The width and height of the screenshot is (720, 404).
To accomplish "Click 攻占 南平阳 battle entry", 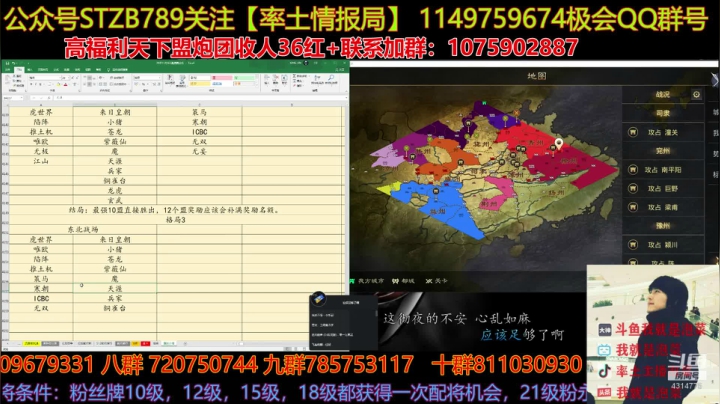I will 663,170.
